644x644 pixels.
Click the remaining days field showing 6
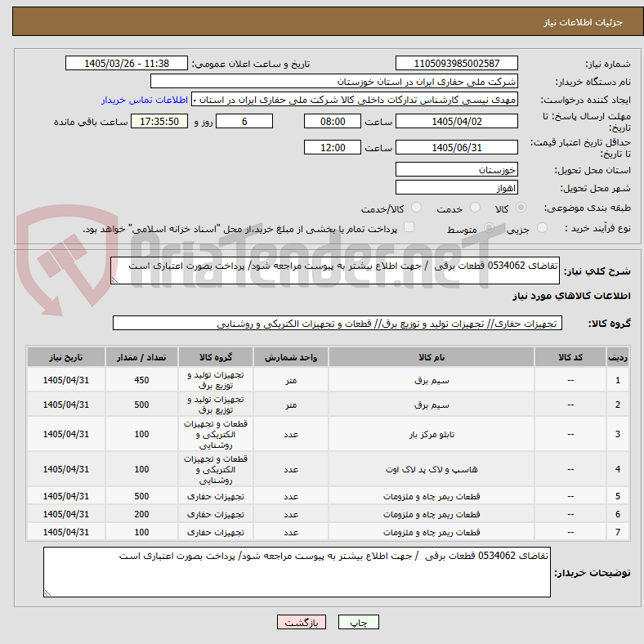coord(244,121)
